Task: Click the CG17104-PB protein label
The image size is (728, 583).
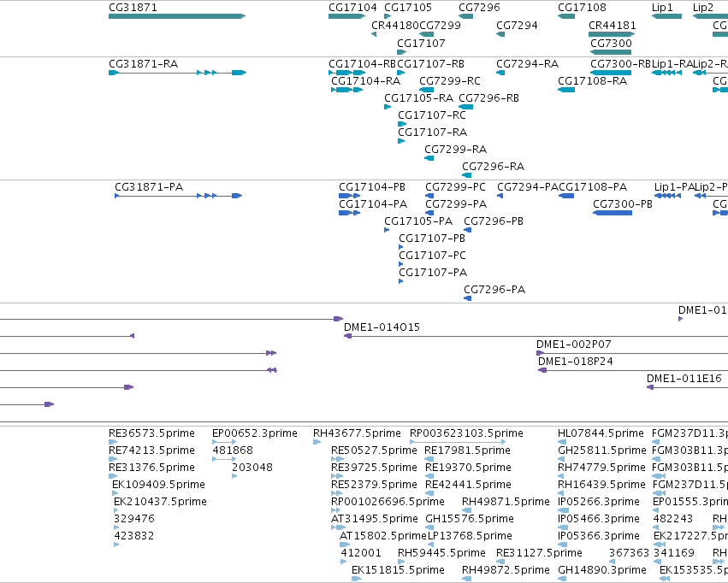Action: (372, 187)
